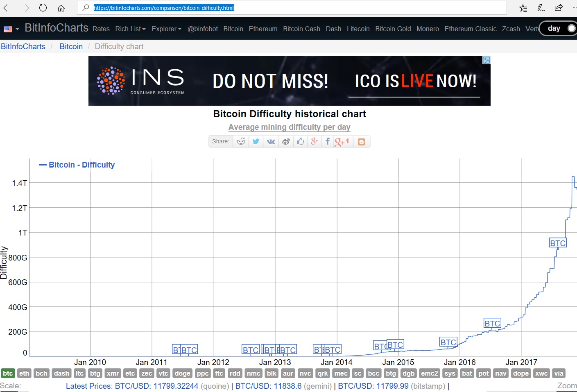Open the language flag dropdown
This screenshot has width=577, height=392.
click(x=11, y=29)
